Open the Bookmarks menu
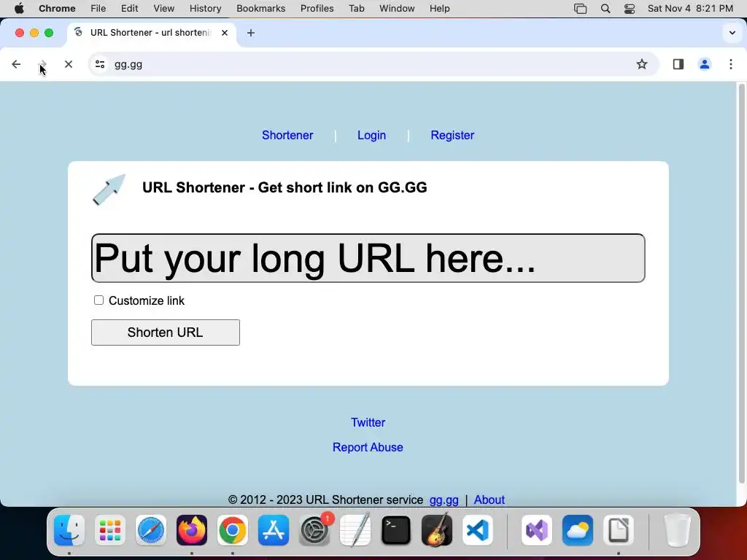The height and width of the screenshot is (560, 747). 260,9
